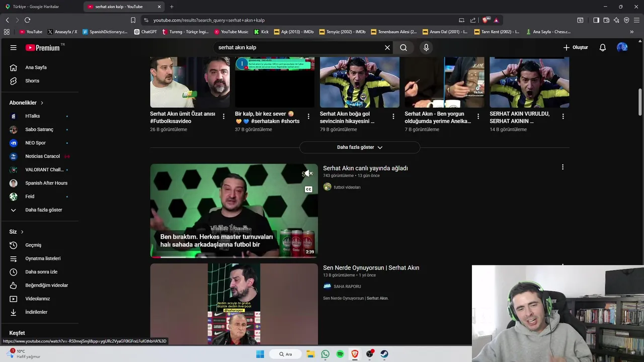Reload the page

[x=27, y=20]
